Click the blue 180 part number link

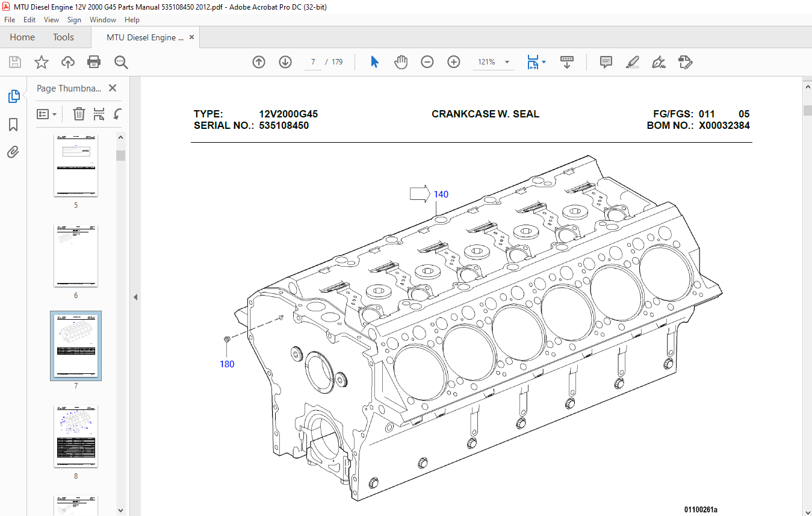pyautogui.click(x=227, y=364)
